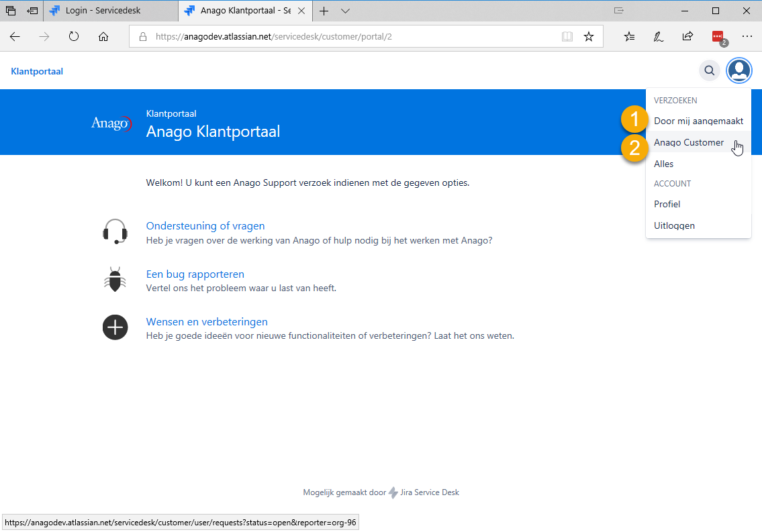
Task: Click the bug icon for bug reporting
Action: [115, 280]
